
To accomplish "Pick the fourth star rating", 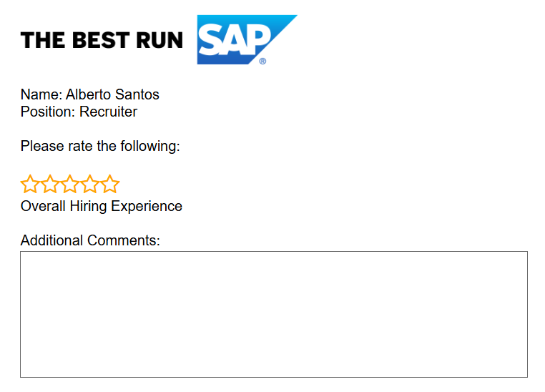I will pyautogui.click(x=89, y=185).
